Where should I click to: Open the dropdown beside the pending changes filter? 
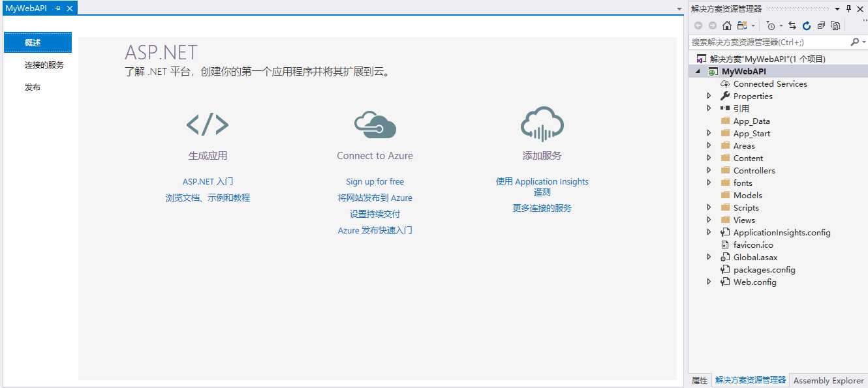point(781,26)
